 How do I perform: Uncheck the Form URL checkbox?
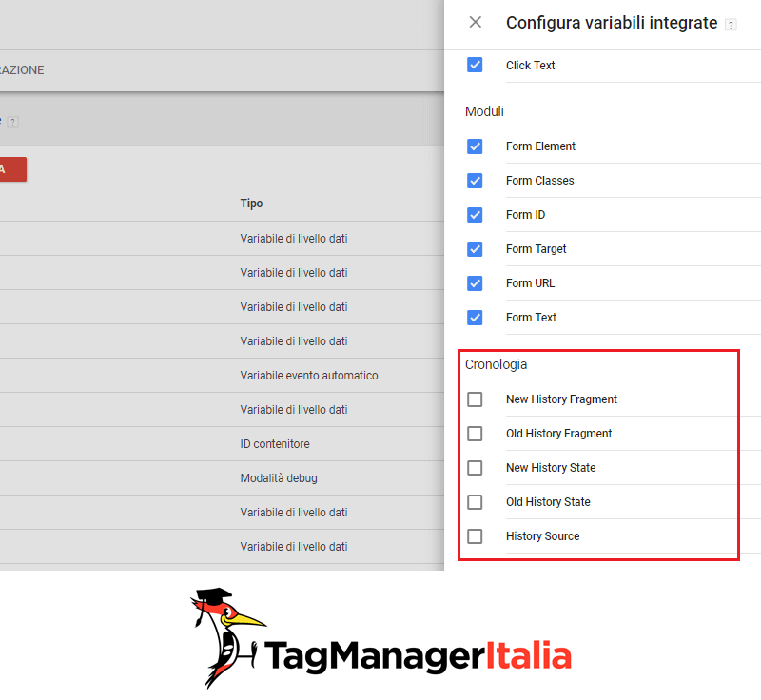coord(475,283)
